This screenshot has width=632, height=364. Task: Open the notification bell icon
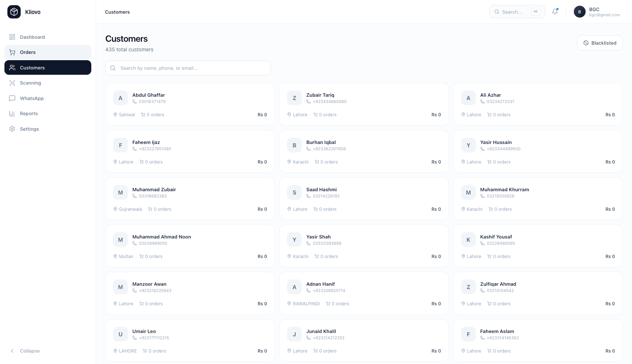coord(554,11)
